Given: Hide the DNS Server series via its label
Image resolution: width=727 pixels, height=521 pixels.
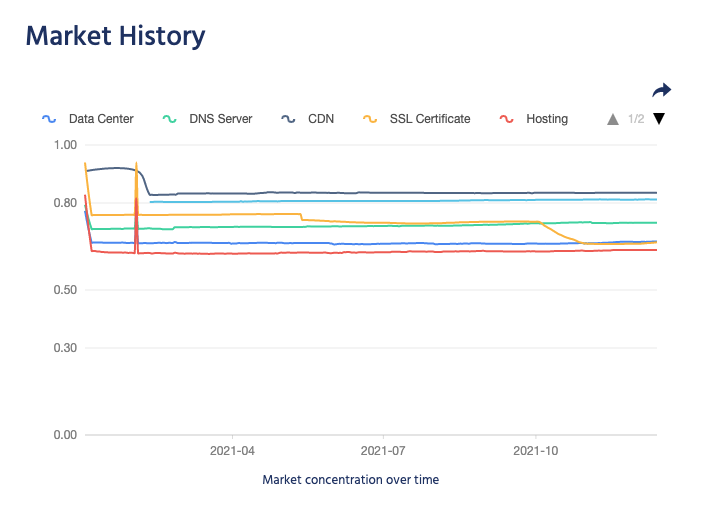Looking at the screenshot, I should (x=220, y=119).
